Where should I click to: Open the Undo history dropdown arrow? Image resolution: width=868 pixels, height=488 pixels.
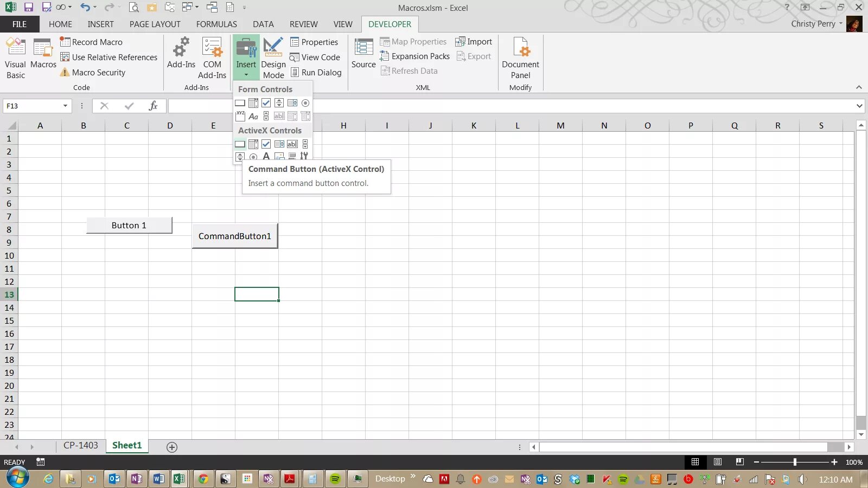95,8
